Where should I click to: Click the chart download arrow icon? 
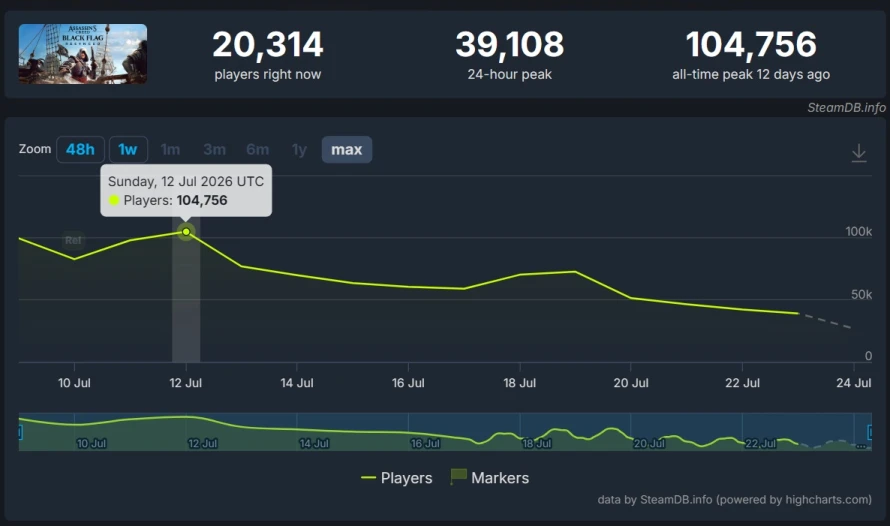tap(859, 153)
